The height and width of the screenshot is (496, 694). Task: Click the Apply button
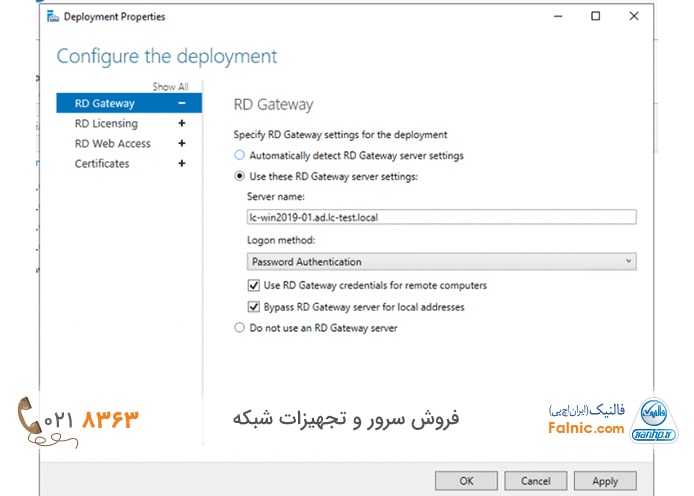pos(605,480)
